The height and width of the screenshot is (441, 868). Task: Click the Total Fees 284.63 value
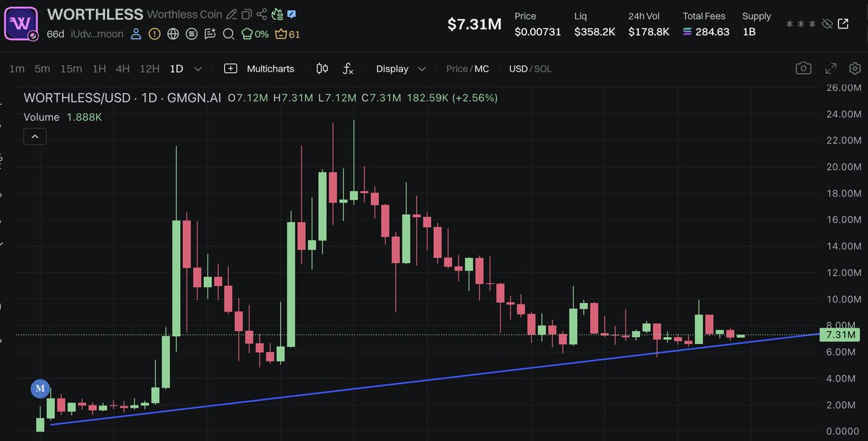[x=706, y=32]
